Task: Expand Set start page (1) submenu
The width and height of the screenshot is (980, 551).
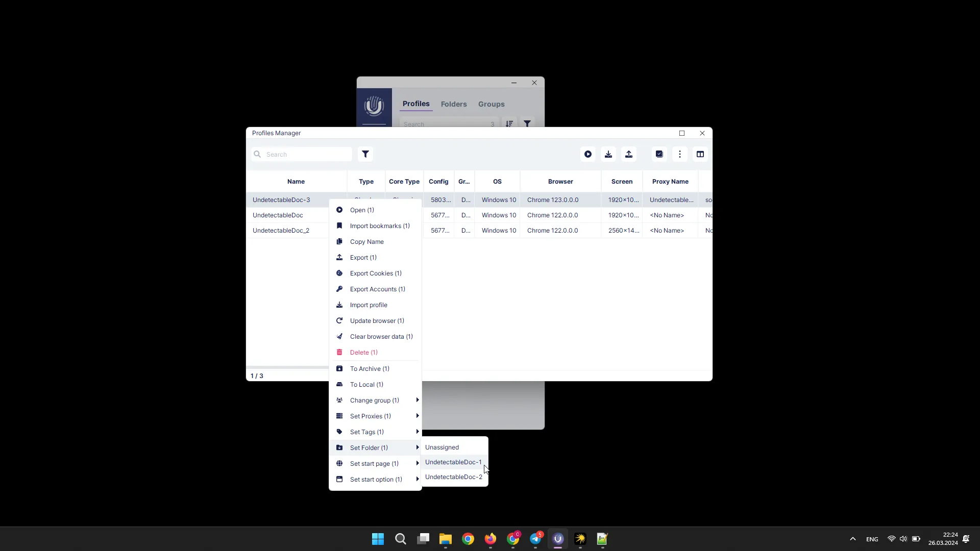Action: [418, 463]
